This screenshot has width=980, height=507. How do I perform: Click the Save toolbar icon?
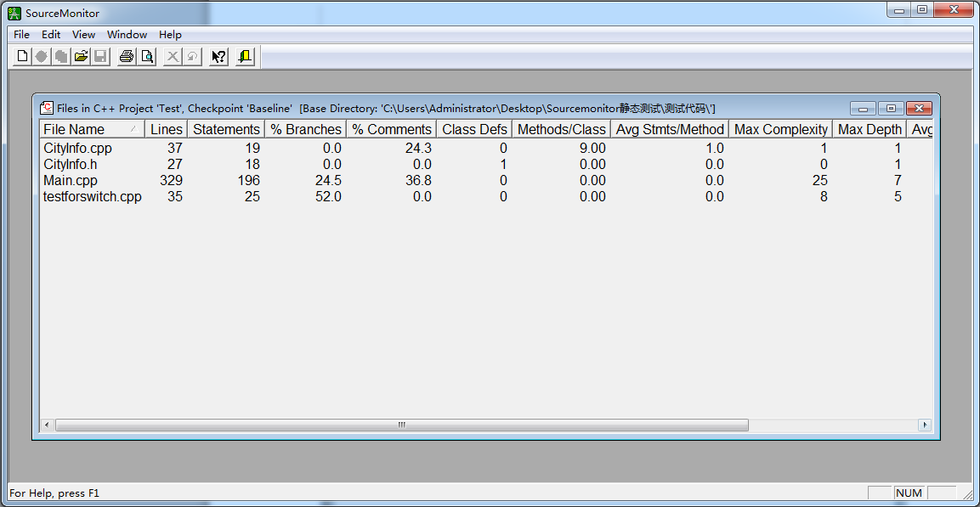click(x=99, y=55)
